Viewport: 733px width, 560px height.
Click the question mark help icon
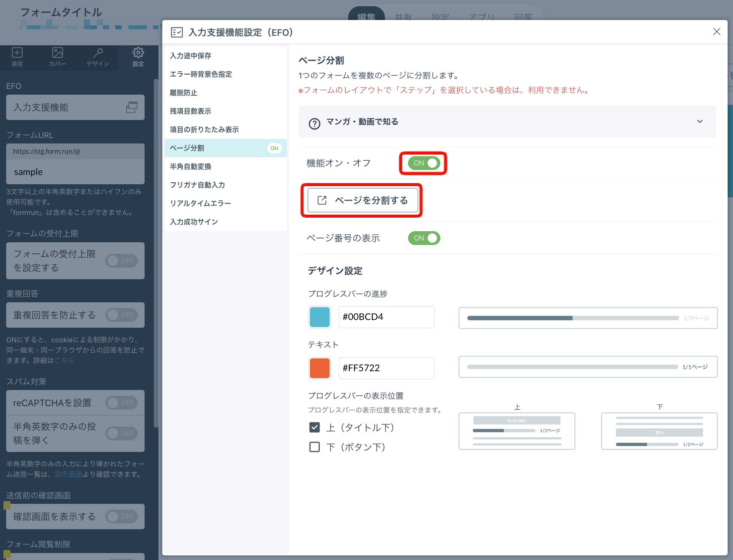315,123
